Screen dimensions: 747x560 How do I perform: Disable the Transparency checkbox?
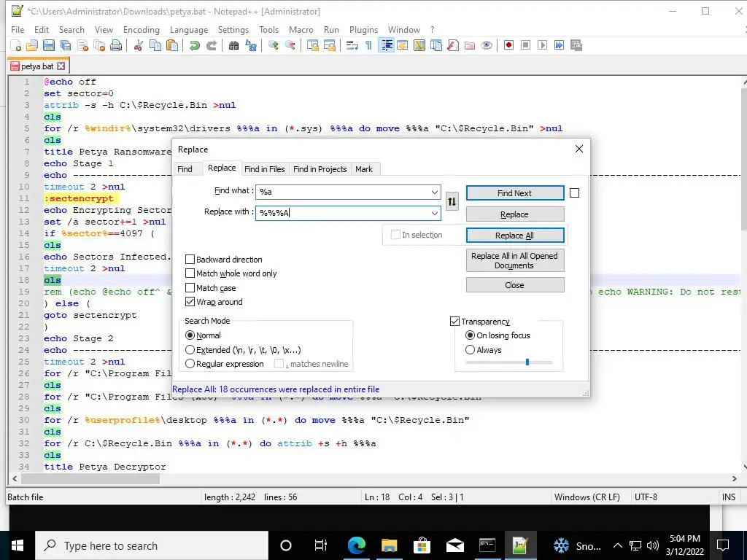[x=454, y=322]
